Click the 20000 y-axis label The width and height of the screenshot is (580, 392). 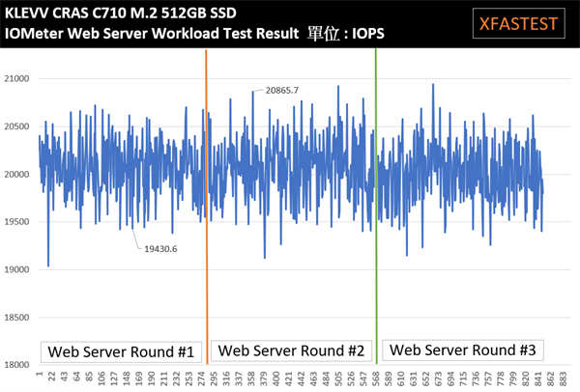pyautogui.click(x=16, y=175)
